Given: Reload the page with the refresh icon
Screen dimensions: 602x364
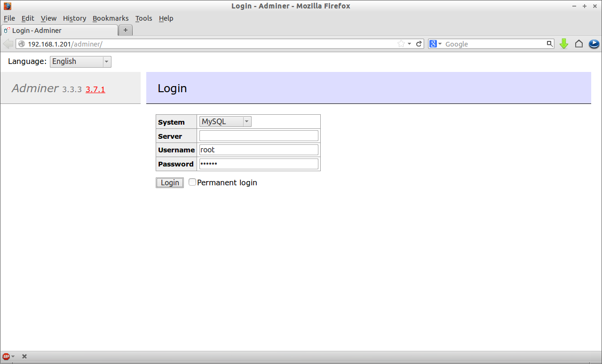Looking at the screenshot, I should [419, 44].
